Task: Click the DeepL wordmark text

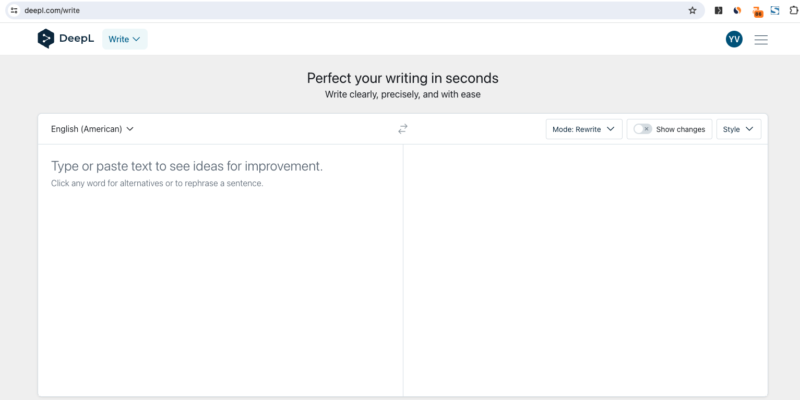Action: click(x=78, y=39)
